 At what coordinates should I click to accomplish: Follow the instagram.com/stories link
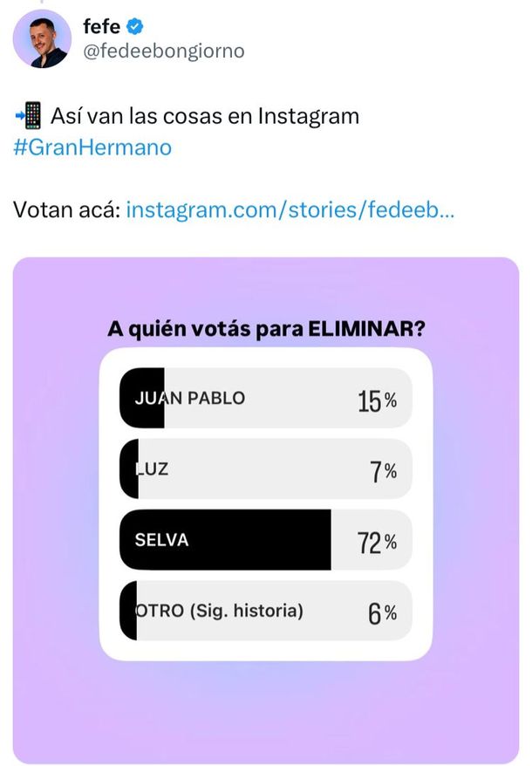290,209
